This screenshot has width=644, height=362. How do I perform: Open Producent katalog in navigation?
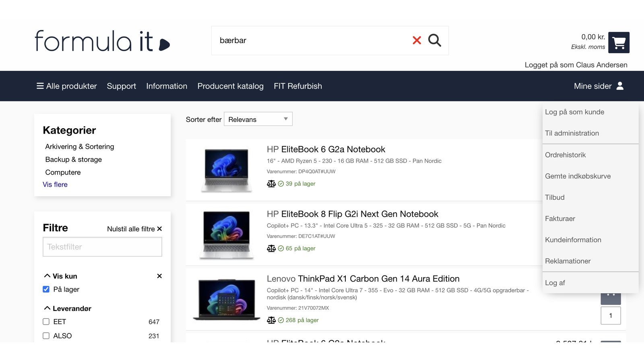point(231,86)
